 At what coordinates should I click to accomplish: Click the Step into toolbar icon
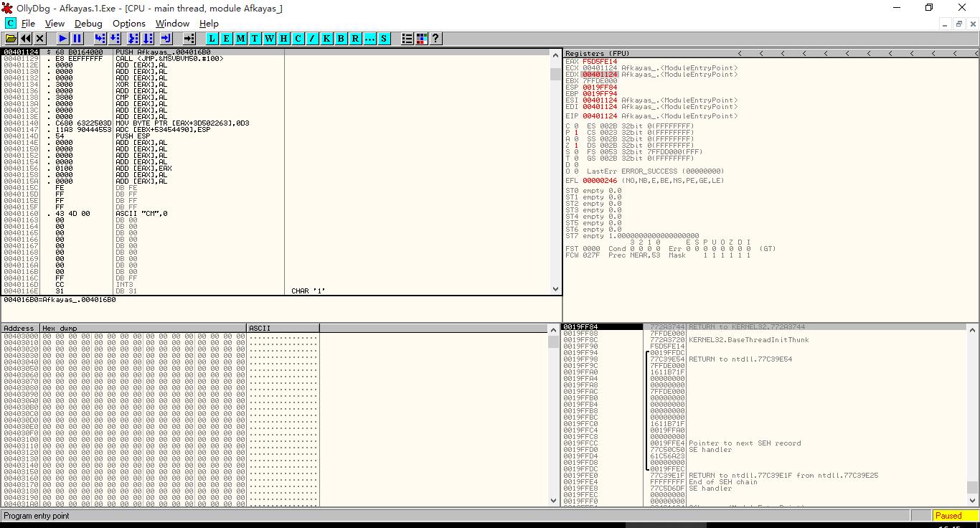click(100, 39)
